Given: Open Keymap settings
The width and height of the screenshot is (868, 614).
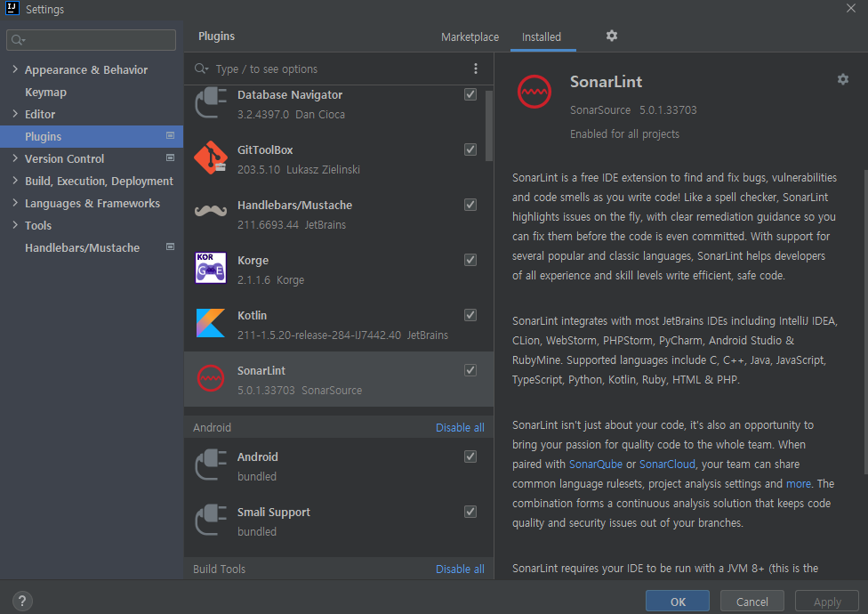Looking at the screenshot, I should [45, 92].
